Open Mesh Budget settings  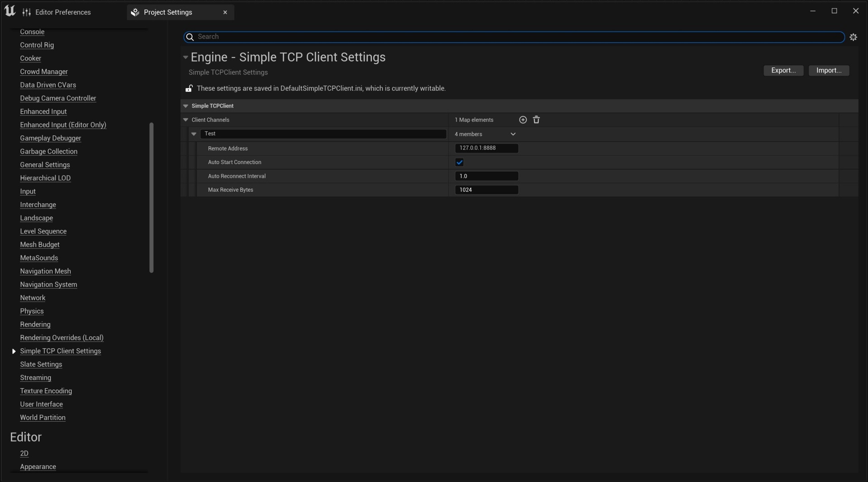coord(40,245)
